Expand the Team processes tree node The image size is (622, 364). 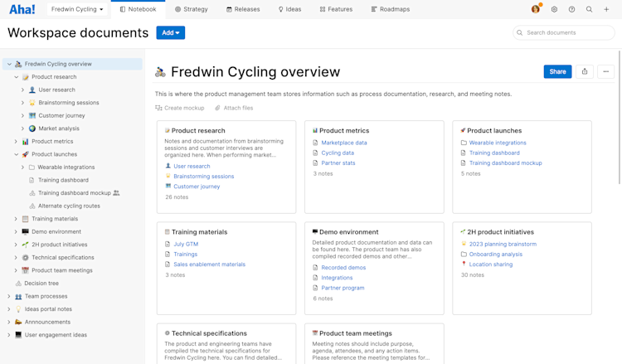click(9, 296)
